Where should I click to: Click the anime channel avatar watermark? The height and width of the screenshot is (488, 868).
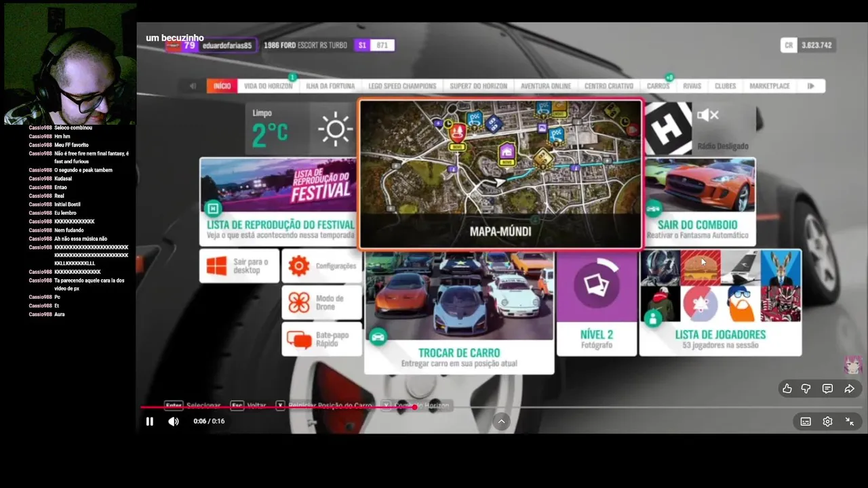point(852,365)
